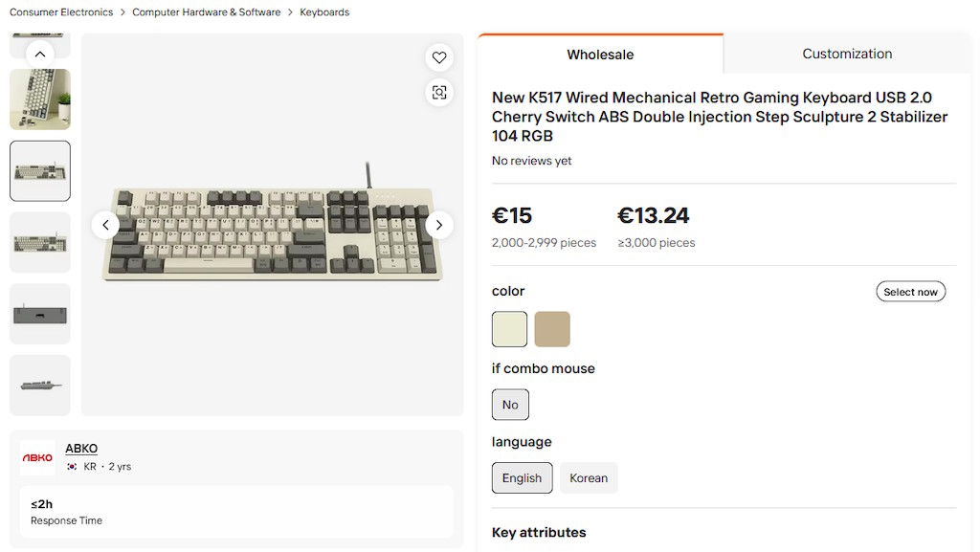Viewport: 980px width, 552px height.
Task: Open the keyboard side profile thumbnail
Action: pyautogui.click(x=40, y=386)
